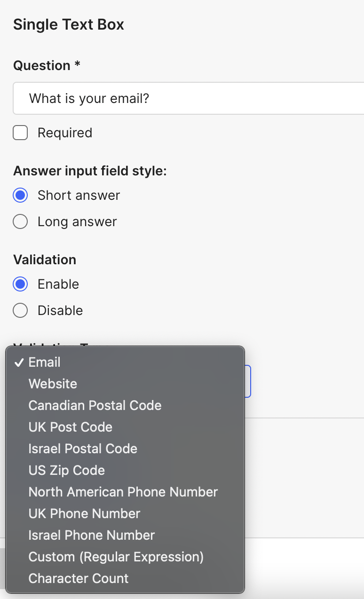The height and width of the screenshot is (599, 364).
Task: Select the Enable validation radio button
Action: point(20,284)
